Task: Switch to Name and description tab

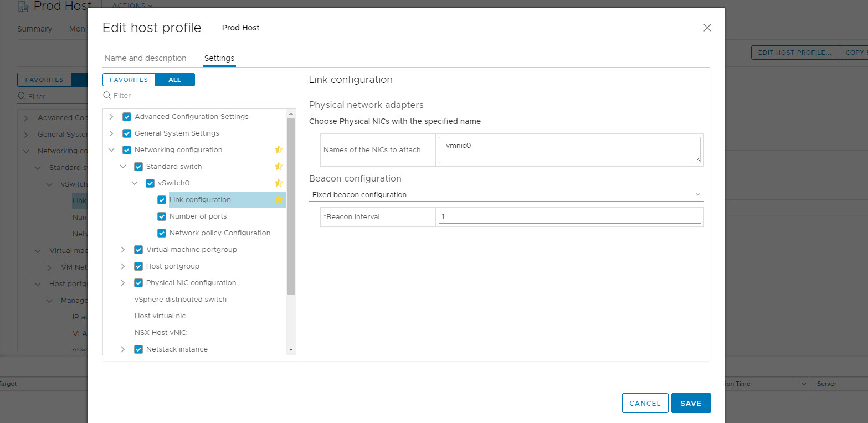Action: point(145,58)
